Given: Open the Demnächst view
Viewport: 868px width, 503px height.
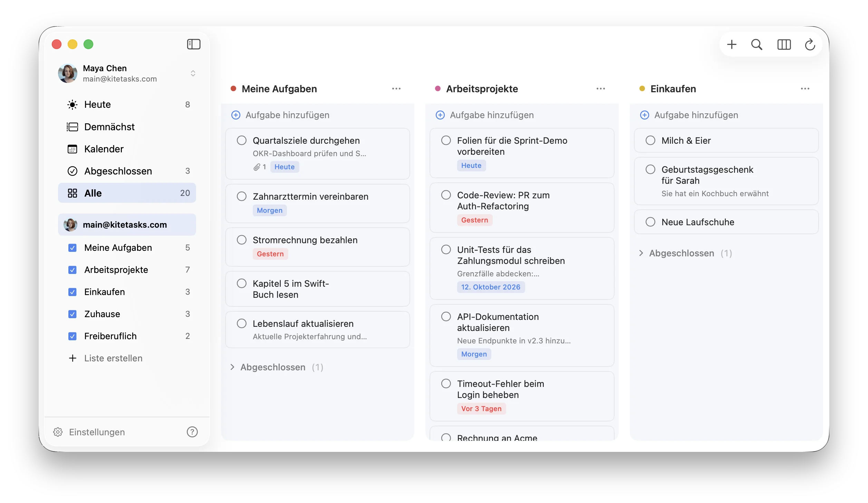Looking at the screenshot, I should 127,127.
